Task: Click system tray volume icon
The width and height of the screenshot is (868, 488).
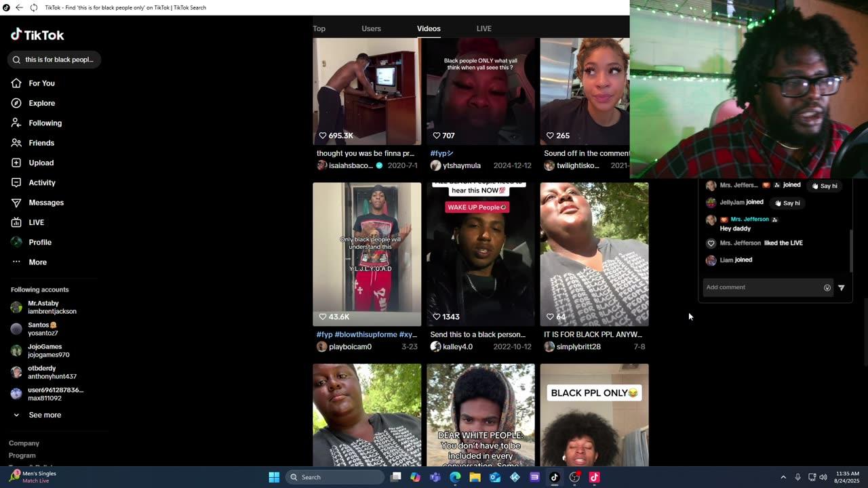Action: [x=823, y=477]
